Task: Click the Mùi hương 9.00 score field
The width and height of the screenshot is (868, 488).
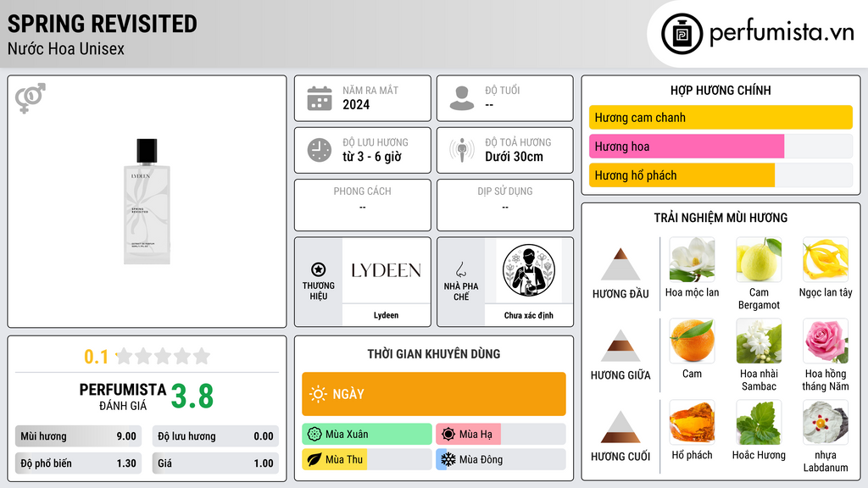Action: pos(78,436)
